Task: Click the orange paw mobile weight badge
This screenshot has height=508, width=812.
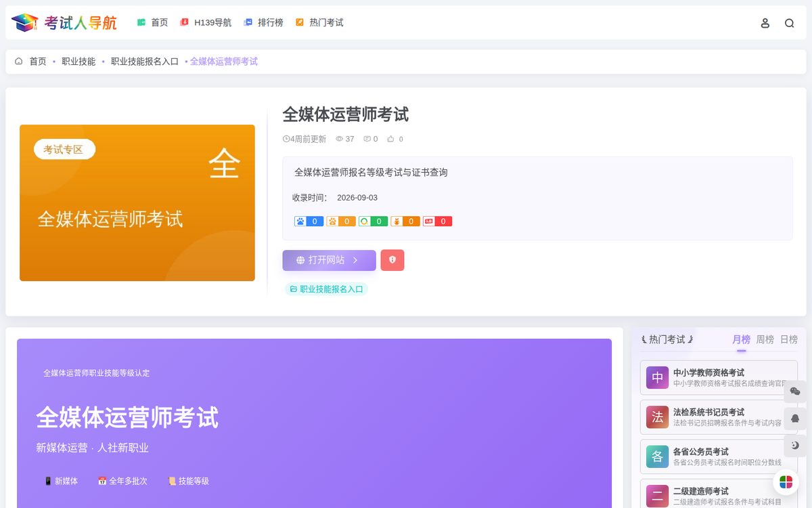Action: coord(341,221)
